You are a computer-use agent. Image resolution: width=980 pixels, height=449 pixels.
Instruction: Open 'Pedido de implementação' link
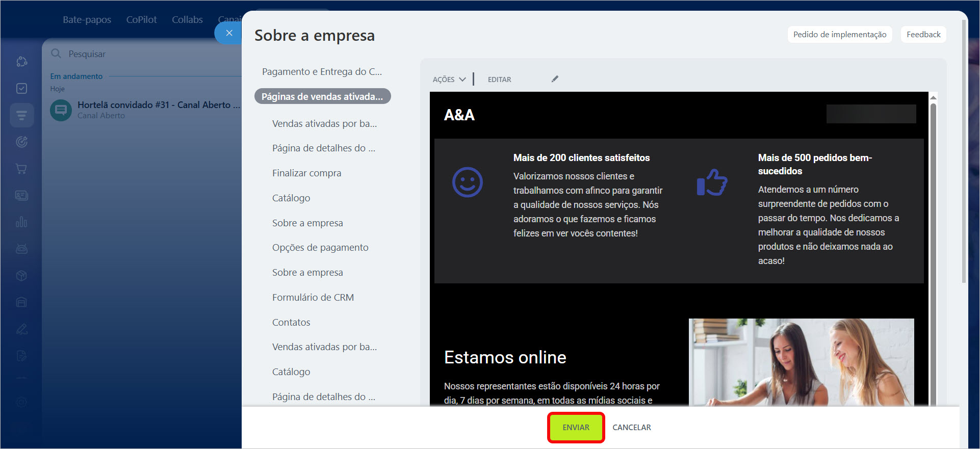coord(839,35)
